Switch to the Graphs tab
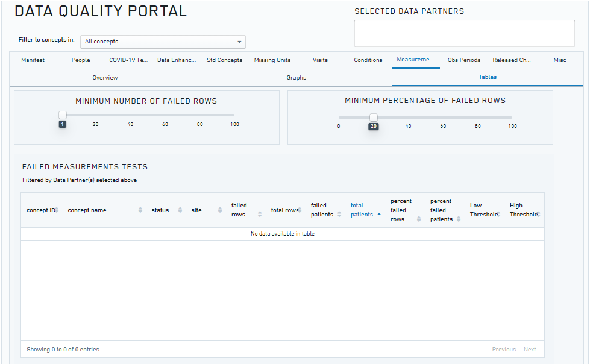This screenshot has width=590, height=364. pyautogui.click(x=297, y=77)
